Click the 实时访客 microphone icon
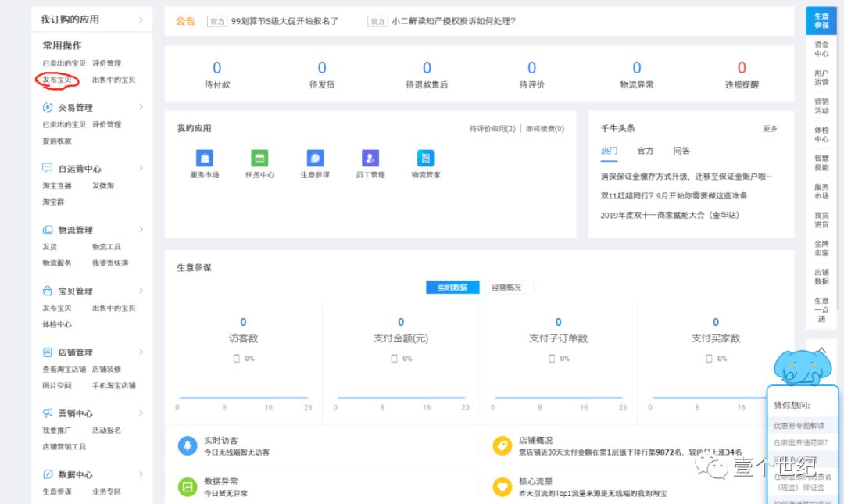 tap(188, 445)
